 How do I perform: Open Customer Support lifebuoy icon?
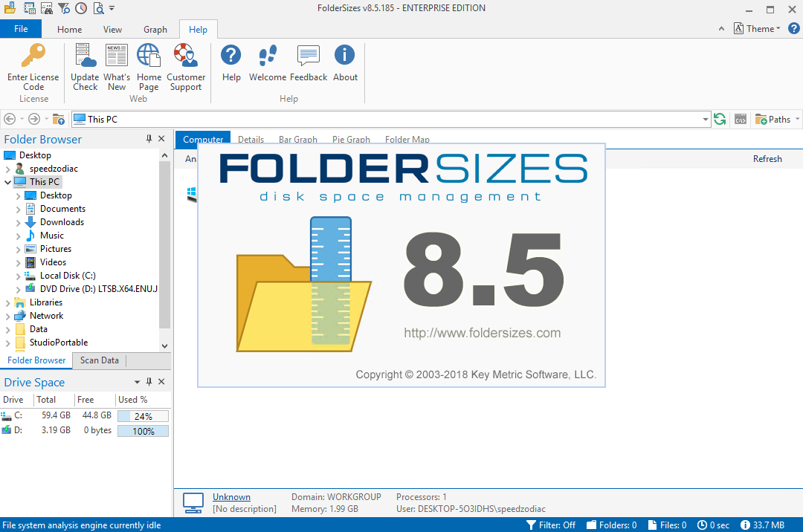(x=186, y=55)
